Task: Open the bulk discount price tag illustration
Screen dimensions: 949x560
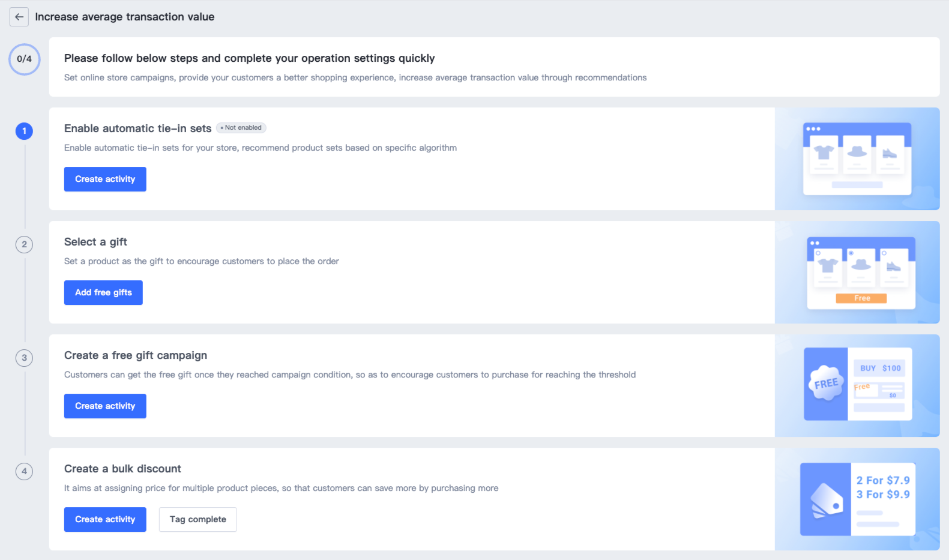Action: [857, 499]
